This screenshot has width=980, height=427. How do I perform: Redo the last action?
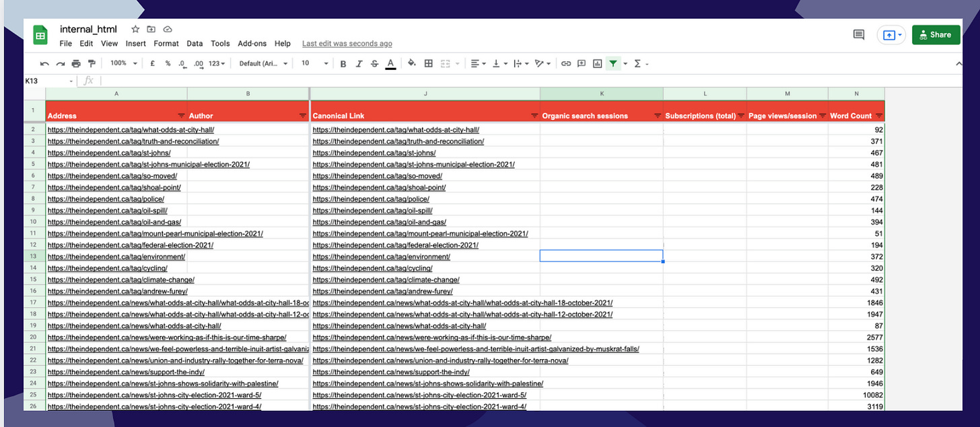(x=60, y=63)
